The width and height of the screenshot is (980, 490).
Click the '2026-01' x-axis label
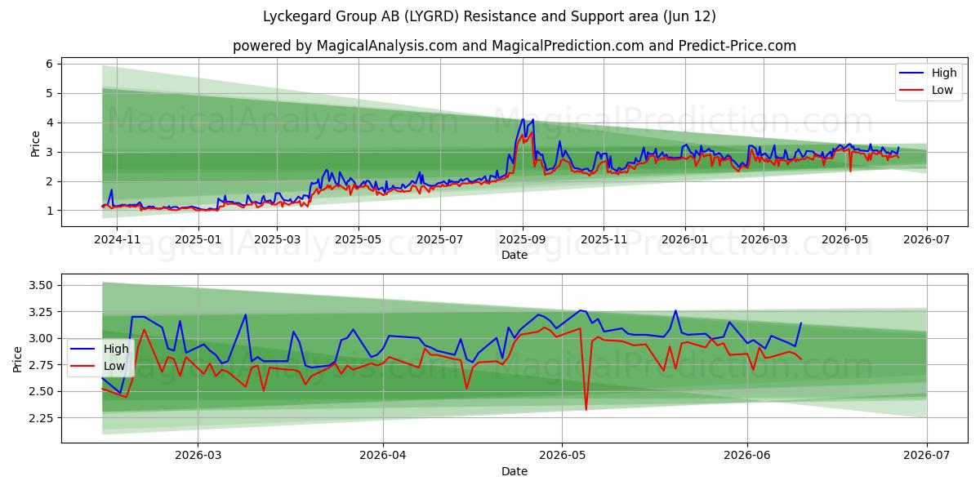click(x=684, y=239)
